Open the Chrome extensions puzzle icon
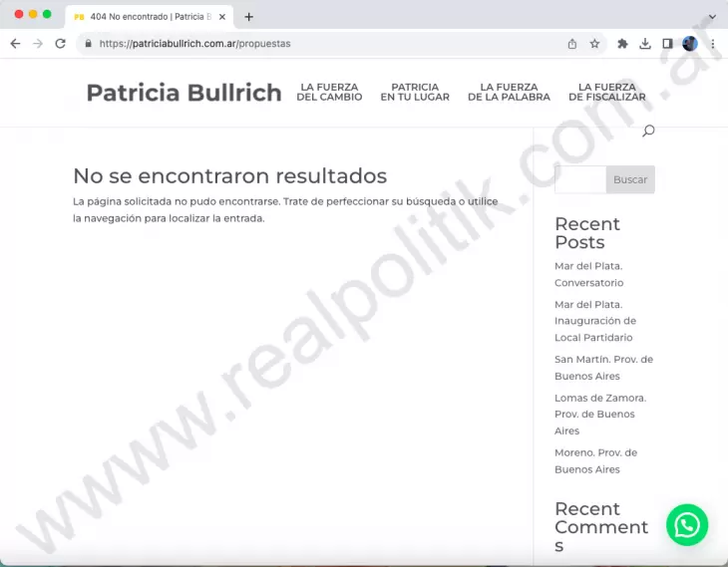This screenshot has height=567, width=728. pyautogui.click(x=622, y=44)
